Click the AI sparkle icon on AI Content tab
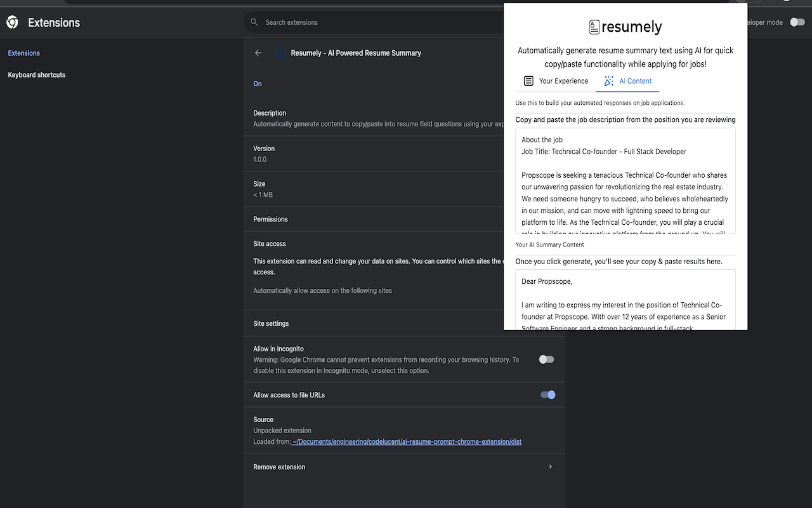This screenshot has height=508, width=812. coord(609,81)
